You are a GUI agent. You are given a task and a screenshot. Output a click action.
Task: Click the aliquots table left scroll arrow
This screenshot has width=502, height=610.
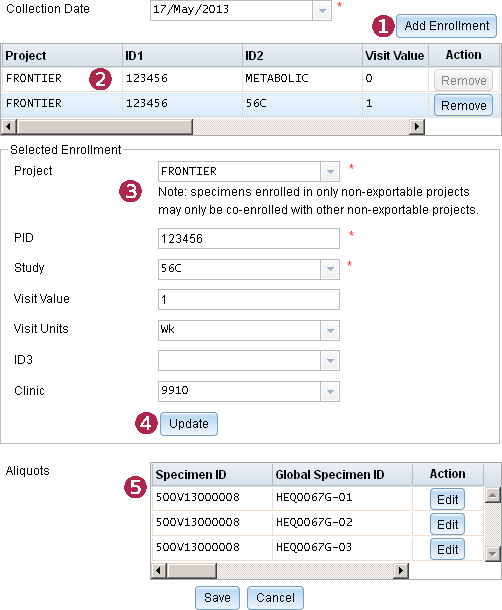pos(158,571)
